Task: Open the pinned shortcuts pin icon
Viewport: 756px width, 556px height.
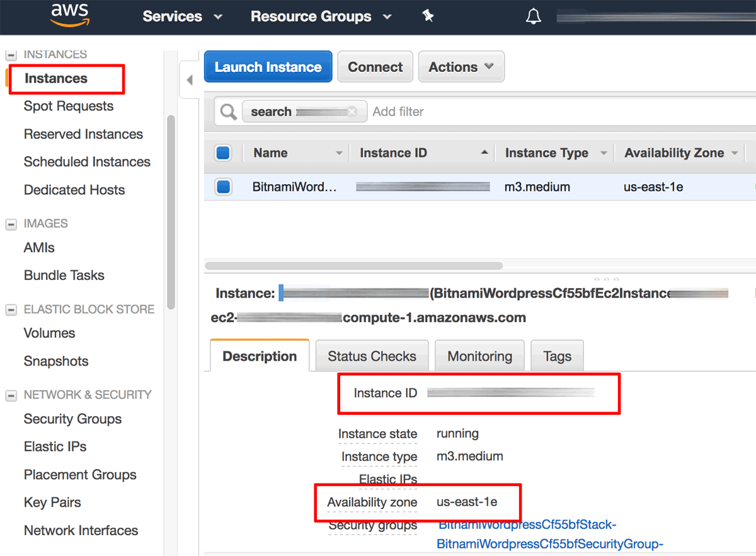Action: (x=428, y=15)
